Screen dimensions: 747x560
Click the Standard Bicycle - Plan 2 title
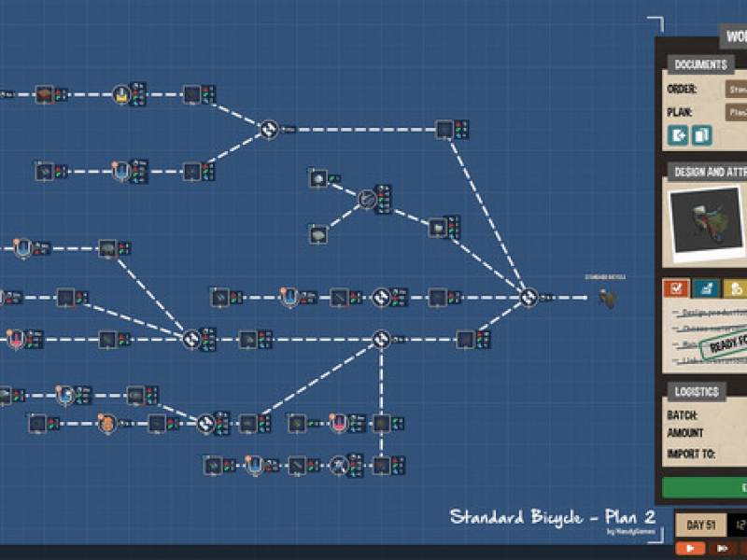553,517
